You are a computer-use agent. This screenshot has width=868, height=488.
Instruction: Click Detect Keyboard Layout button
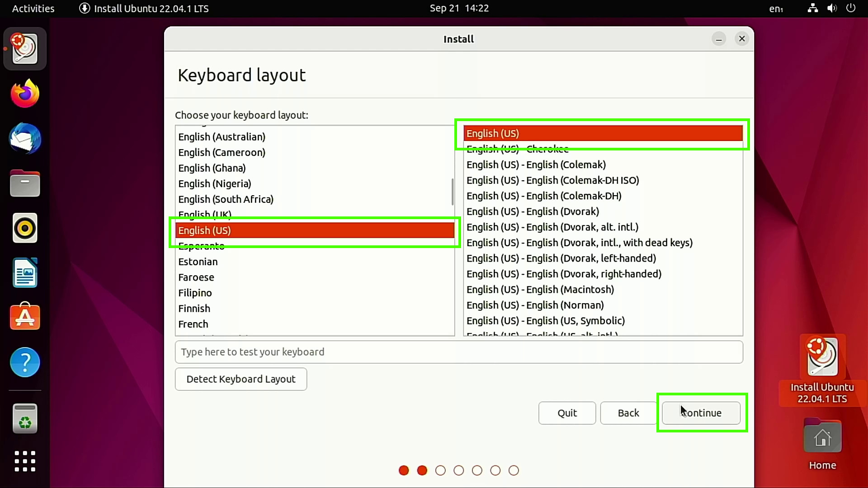(241, 379)
